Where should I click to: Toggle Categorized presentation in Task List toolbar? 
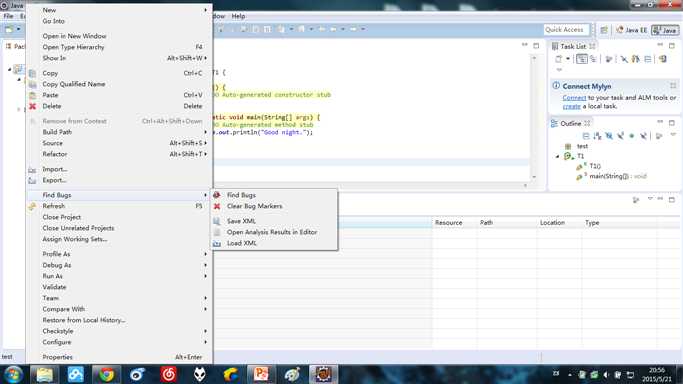(582, 59)
